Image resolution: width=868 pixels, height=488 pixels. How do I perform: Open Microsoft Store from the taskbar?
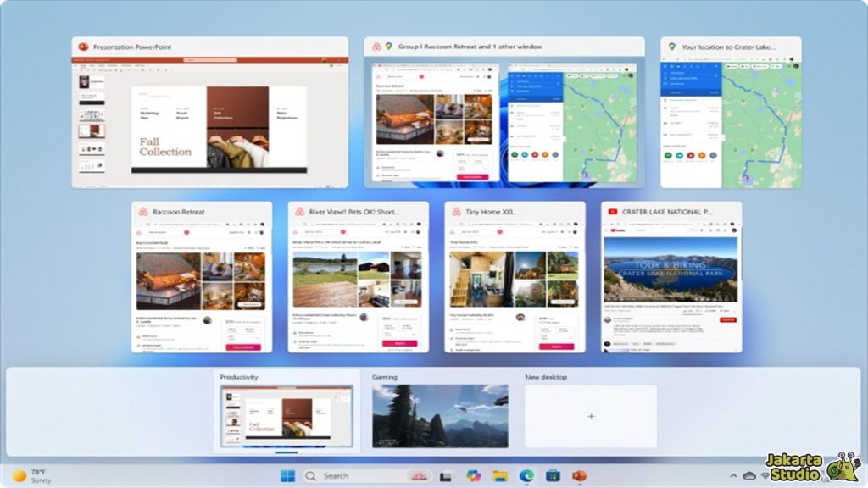coord(553,476)
